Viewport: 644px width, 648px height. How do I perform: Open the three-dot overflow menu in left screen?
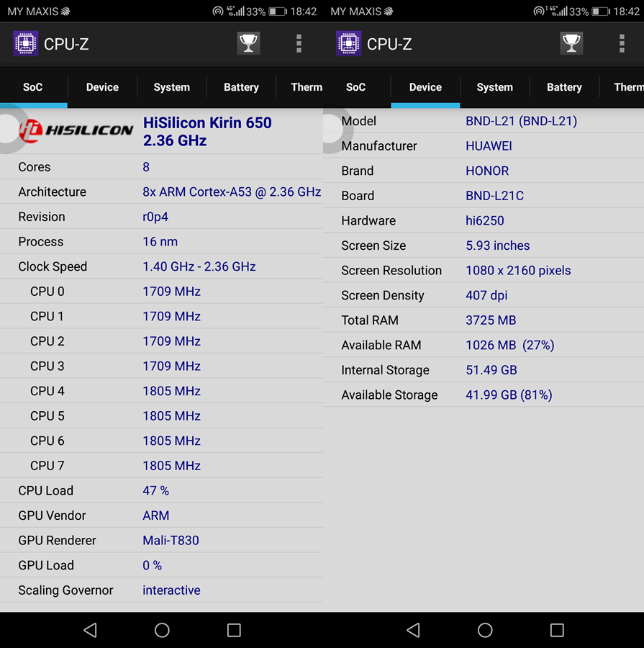(299, 43)
